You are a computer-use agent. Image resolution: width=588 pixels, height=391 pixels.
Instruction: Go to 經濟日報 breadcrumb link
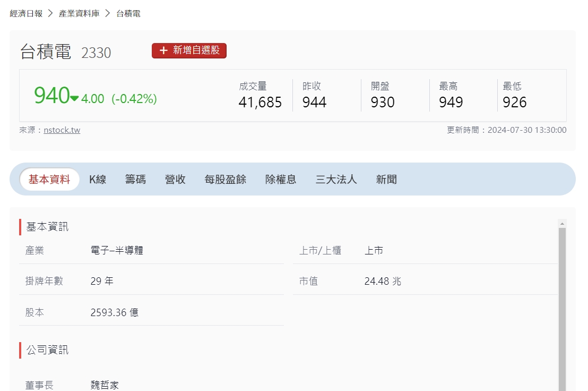tap(26, 13)
